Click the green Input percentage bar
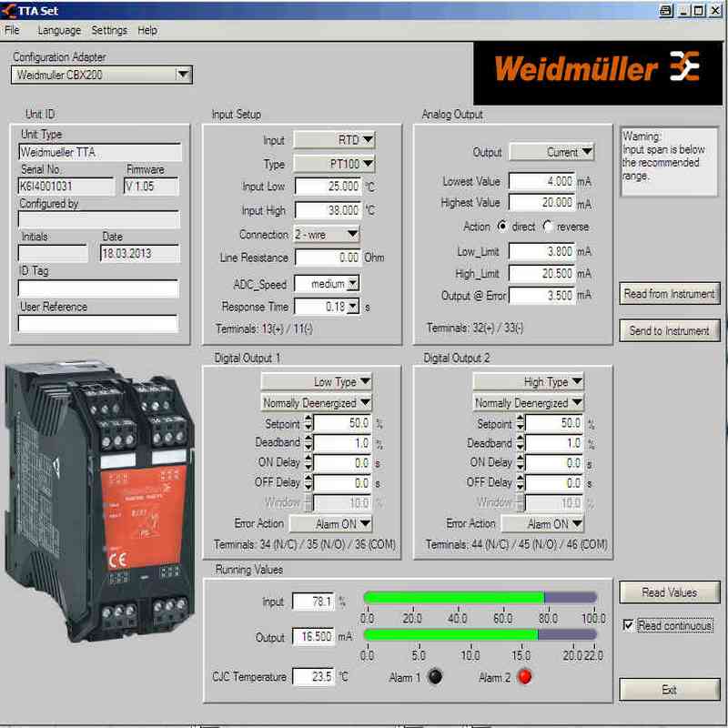The height and width of the screenshot is (728, 728). 453,598
